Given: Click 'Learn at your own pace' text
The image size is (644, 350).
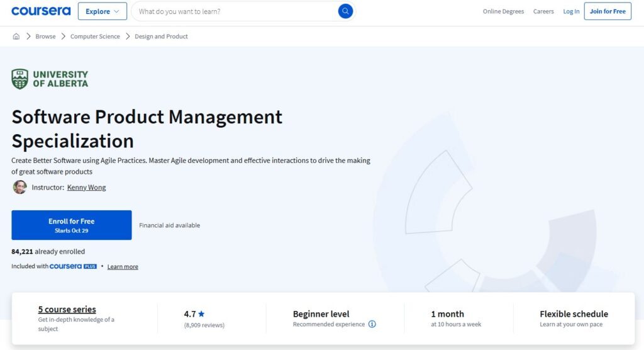Looking at the screenshot, I should click(571, 324).
